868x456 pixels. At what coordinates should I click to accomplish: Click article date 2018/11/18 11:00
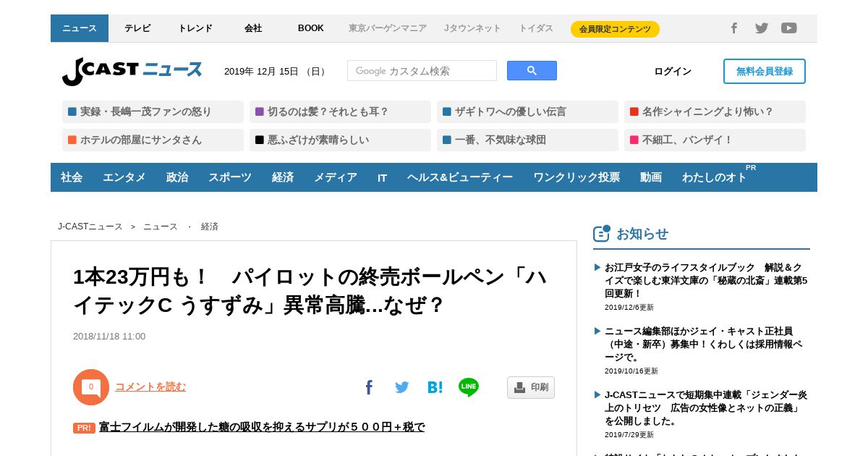[x=109, y=336]
